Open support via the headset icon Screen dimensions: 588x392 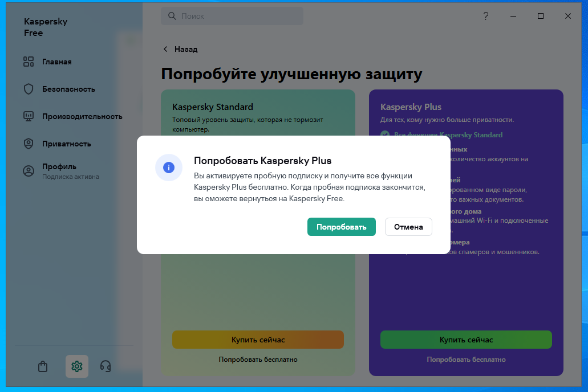[x=106, y=366]
